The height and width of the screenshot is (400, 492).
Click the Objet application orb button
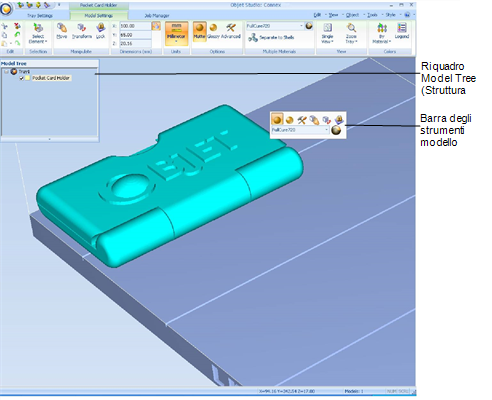(x=6, y=9)
